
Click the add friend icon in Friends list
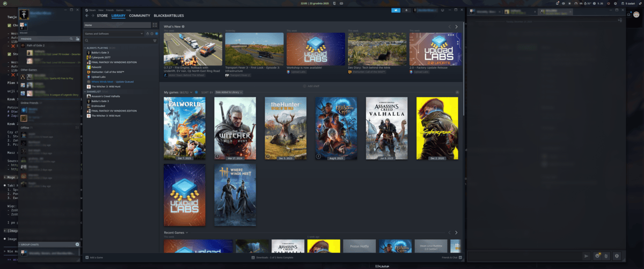click(x=78, y=39)
